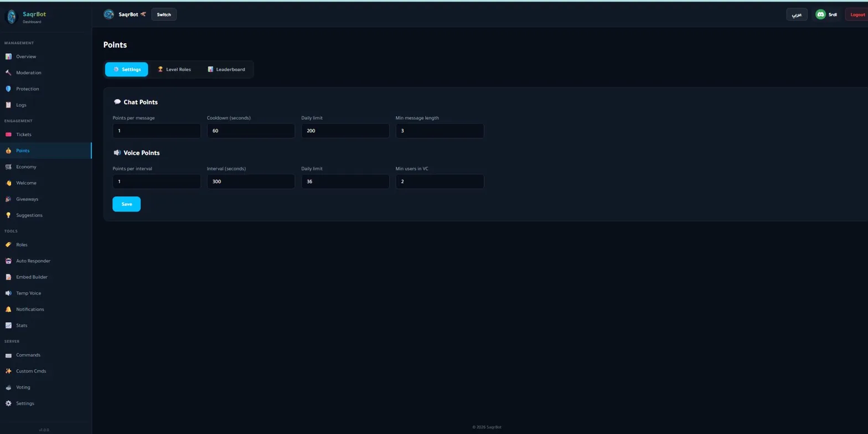The width and height of the screenshot is (868, 434).
Task: Focus the Min users in VC field
Action: tap(440, 181)
